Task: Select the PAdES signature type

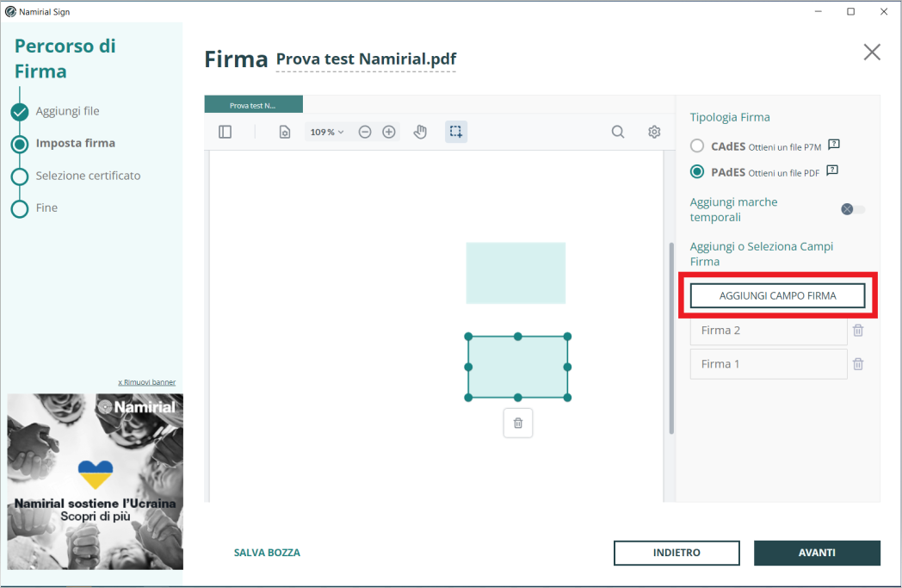Action: [697, 171]
